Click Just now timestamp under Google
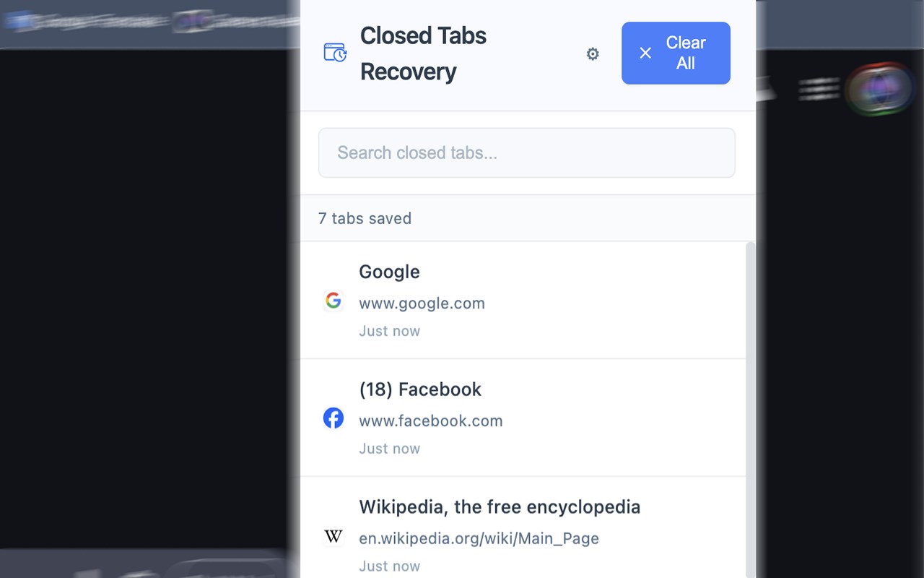 [389, 332]
